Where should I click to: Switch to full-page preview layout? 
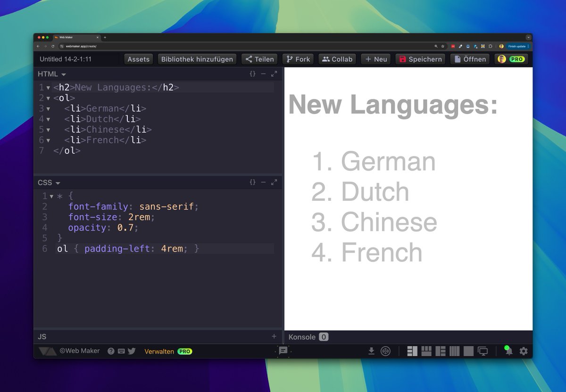[x=468, y=351]
